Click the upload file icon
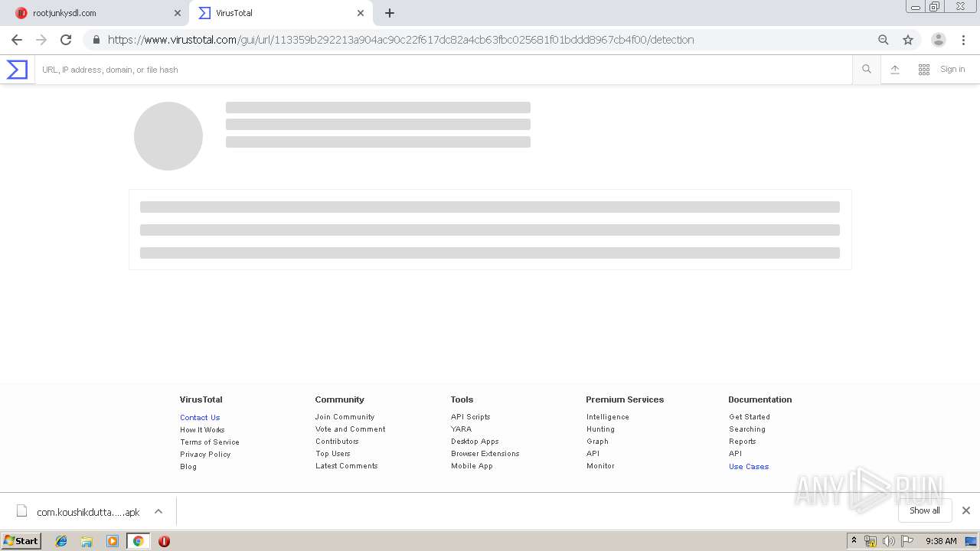Image resolution: width=980 pixels, height=551 pixels. tap(895, 70)
